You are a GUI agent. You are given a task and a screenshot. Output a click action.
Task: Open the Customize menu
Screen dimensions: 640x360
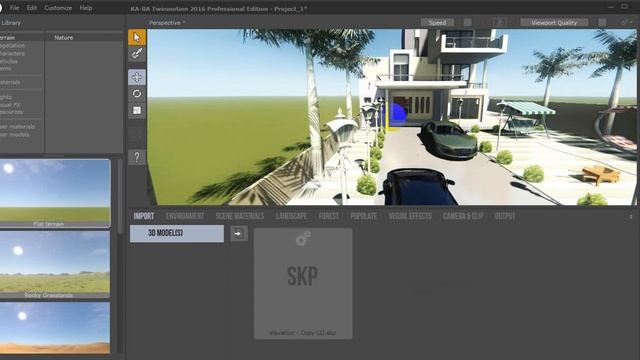coord(58,8)
